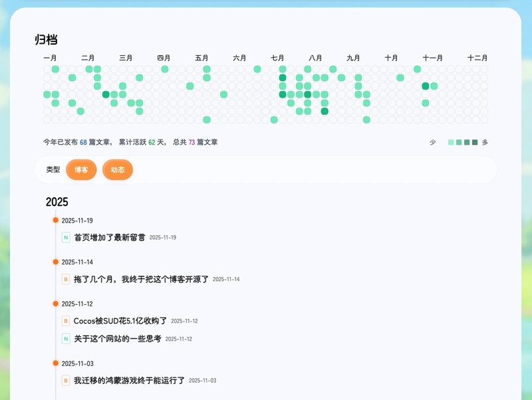Click the B badge next to "我迁移的鸿蒙游戏终于能运行了"

pos(65,381)
